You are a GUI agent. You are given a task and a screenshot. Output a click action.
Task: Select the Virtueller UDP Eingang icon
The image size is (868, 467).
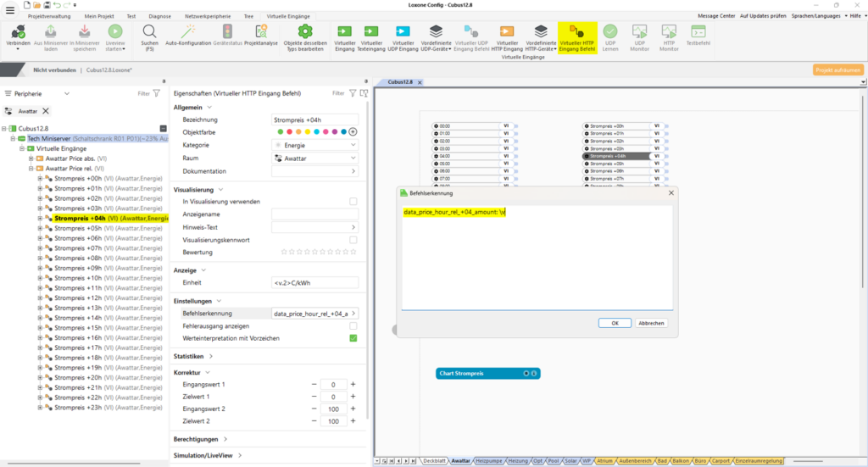click(x=403, y=31)
